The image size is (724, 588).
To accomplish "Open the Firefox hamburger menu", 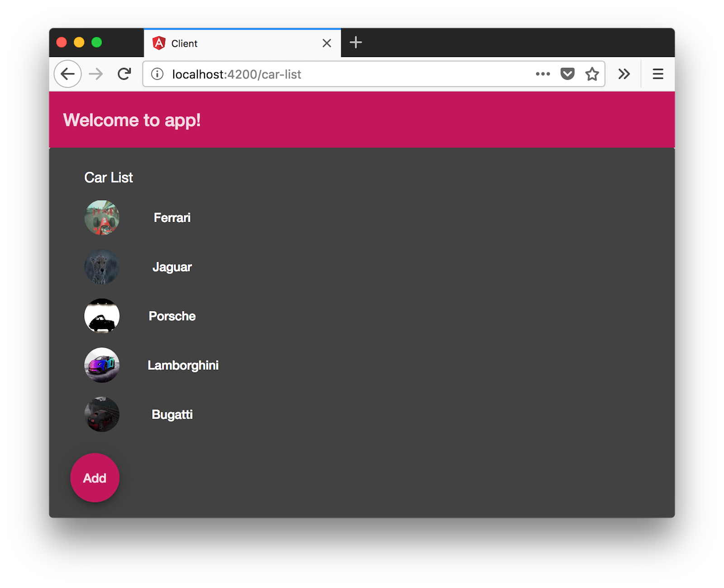I will [658, 74].
